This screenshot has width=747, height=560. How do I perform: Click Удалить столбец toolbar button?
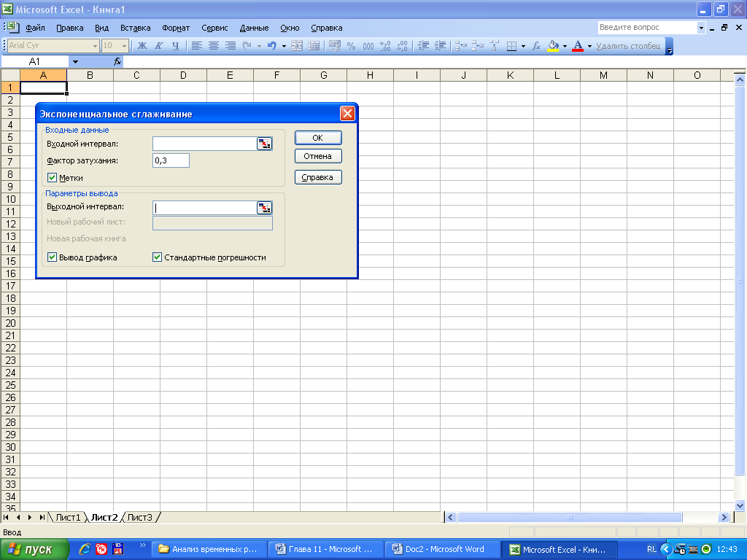tap(628, 46)
